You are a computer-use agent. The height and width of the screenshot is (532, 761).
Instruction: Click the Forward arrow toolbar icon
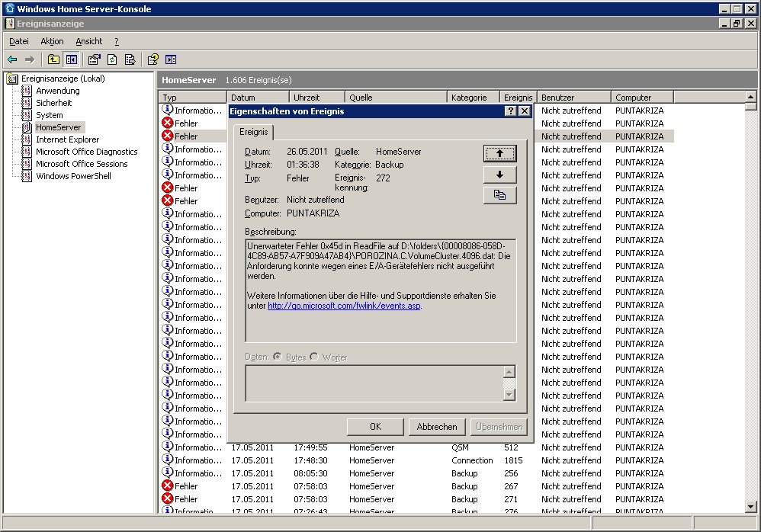tap(30, 59)
